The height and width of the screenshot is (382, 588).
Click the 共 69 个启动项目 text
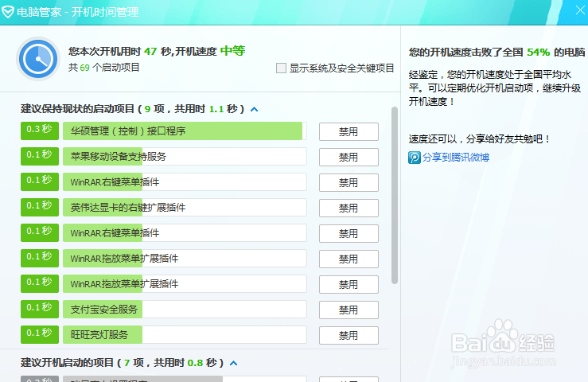(x=104, y=68)
